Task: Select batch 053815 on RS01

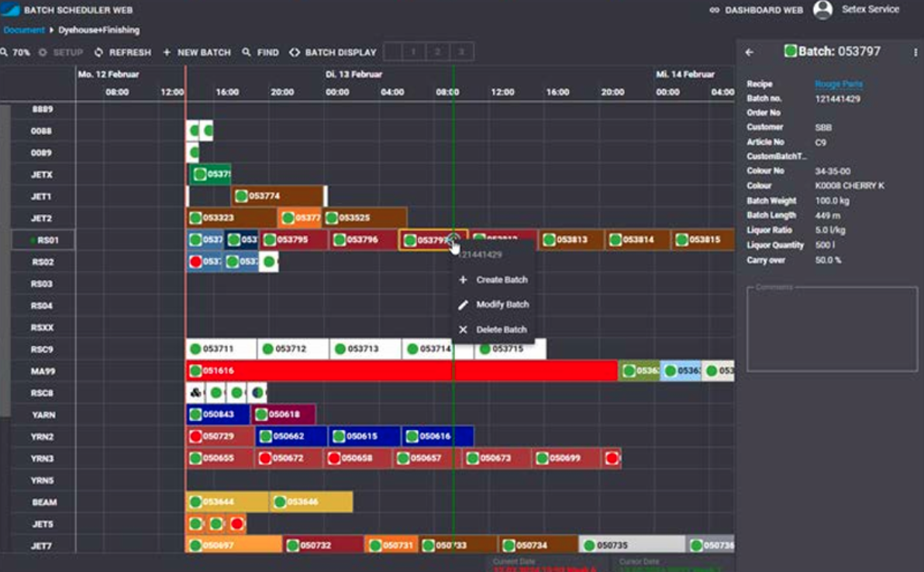Action: [704, 239]
